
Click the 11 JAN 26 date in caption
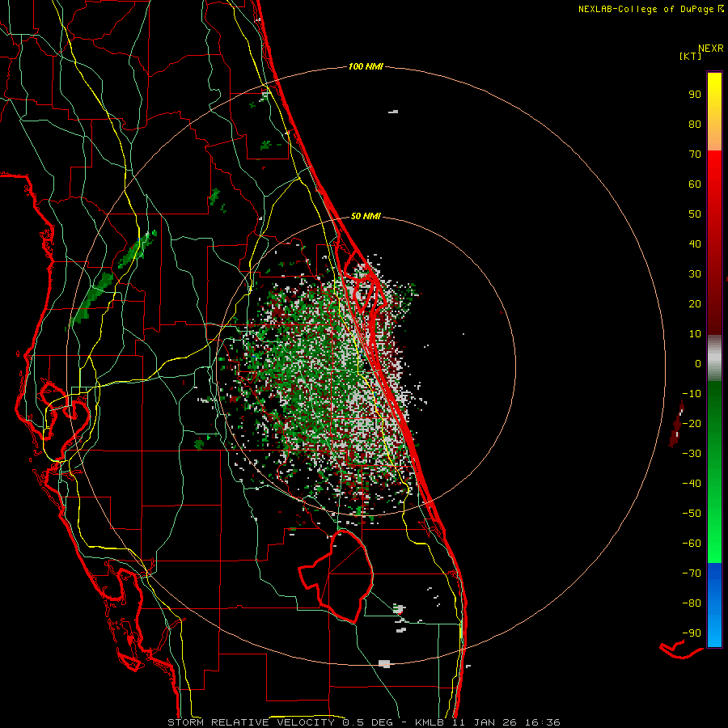(484, 722)
